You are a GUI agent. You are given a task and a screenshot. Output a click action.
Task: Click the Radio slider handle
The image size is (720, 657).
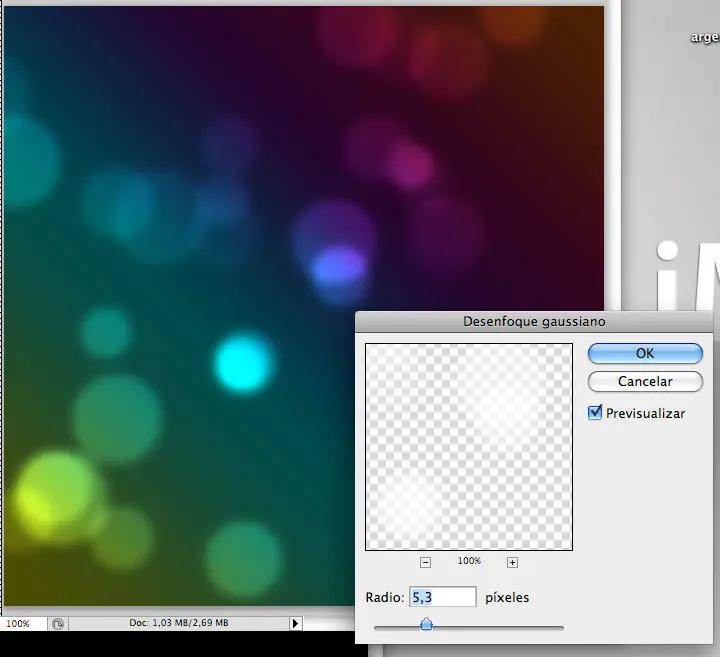coord(426,625)
